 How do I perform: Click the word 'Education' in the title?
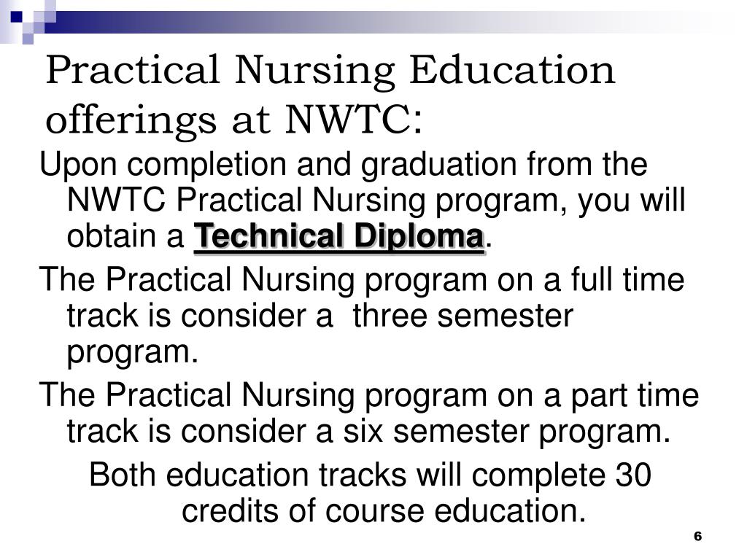[x=512, y=70]
